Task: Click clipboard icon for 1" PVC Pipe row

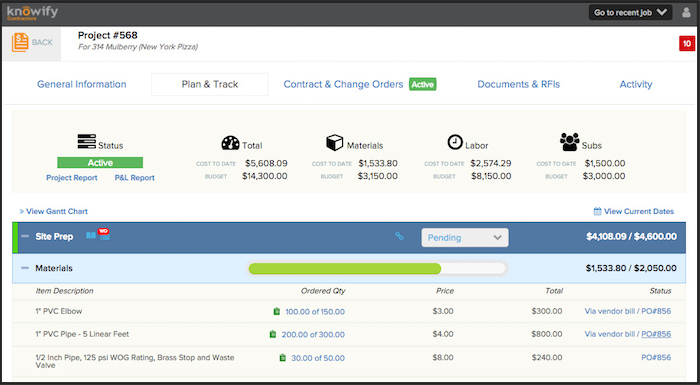Action: tap(273, 334)
